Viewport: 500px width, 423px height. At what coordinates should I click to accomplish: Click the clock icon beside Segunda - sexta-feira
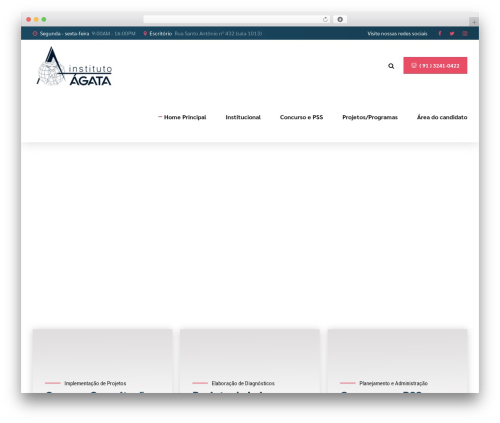35,34
